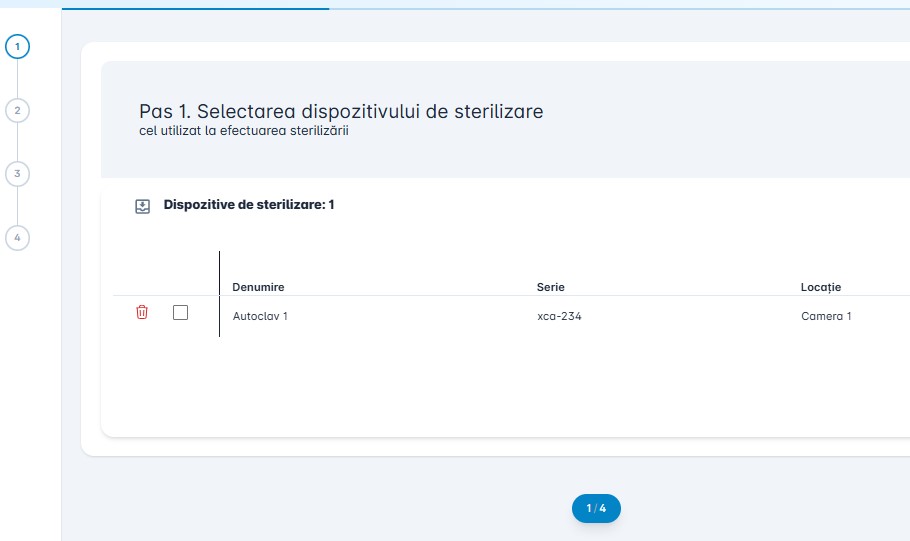
Task: Tick the checkbox for Autoclav 1
Action: tap(180, 313)
